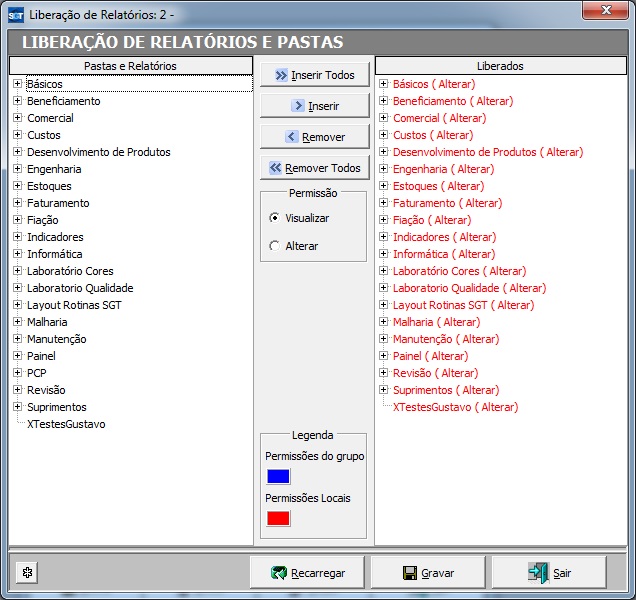Image resolution: width=636 pixels, height=600 pixels.
Task: Click the Remover Todos button
Action: (315, 168)
